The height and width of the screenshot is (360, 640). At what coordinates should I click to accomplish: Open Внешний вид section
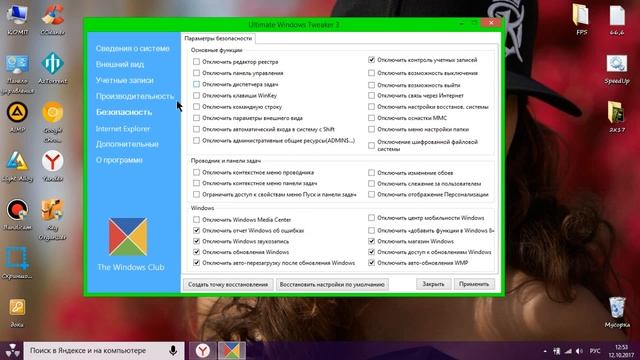120,64
